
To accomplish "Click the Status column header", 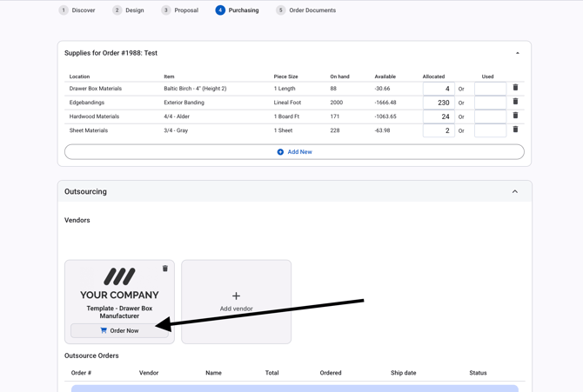I will pos(478,373).
